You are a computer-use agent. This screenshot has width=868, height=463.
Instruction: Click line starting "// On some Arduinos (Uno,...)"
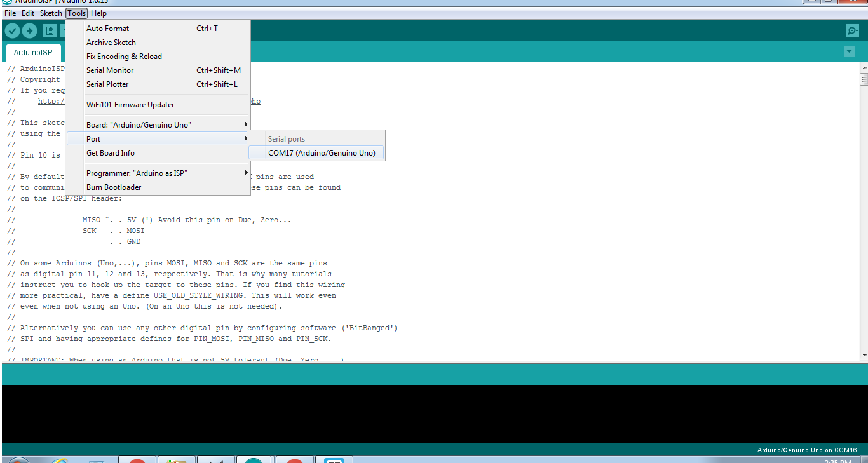[167, 264]
